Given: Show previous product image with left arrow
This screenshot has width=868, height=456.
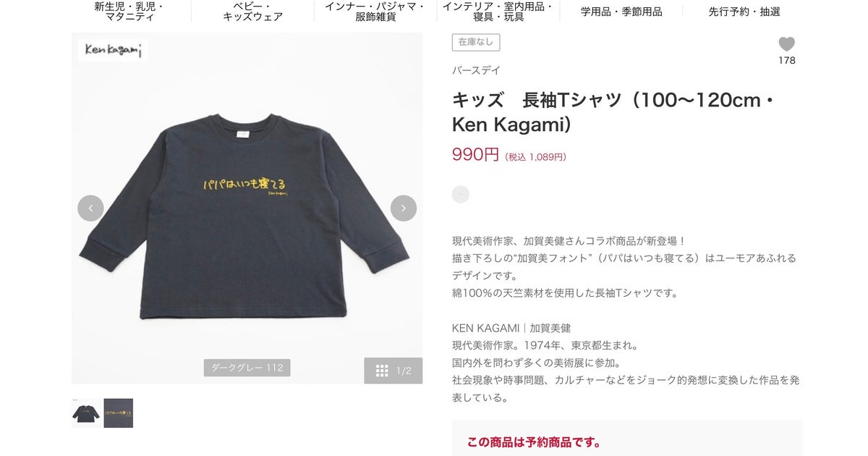Looking at the screenshot, I should [x=90, y=208].
